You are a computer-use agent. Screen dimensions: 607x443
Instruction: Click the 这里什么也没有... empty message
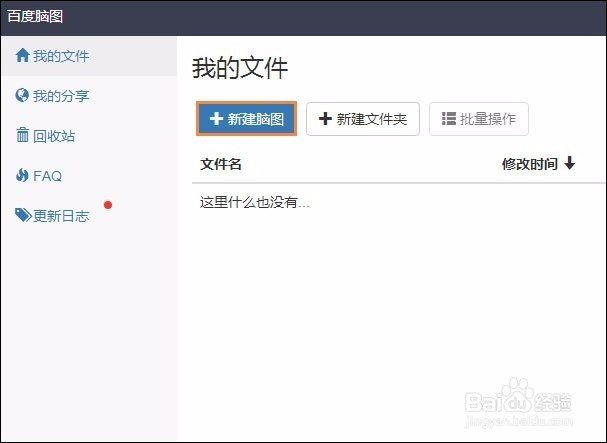tap(255, 202)
